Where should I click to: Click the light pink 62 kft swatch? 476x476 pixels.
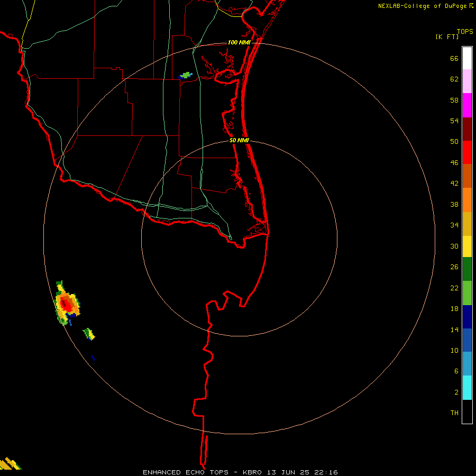467,81
